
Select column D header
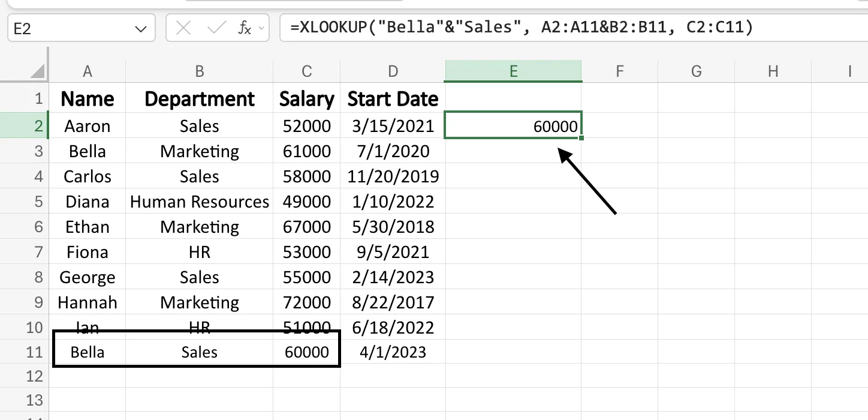393,71
